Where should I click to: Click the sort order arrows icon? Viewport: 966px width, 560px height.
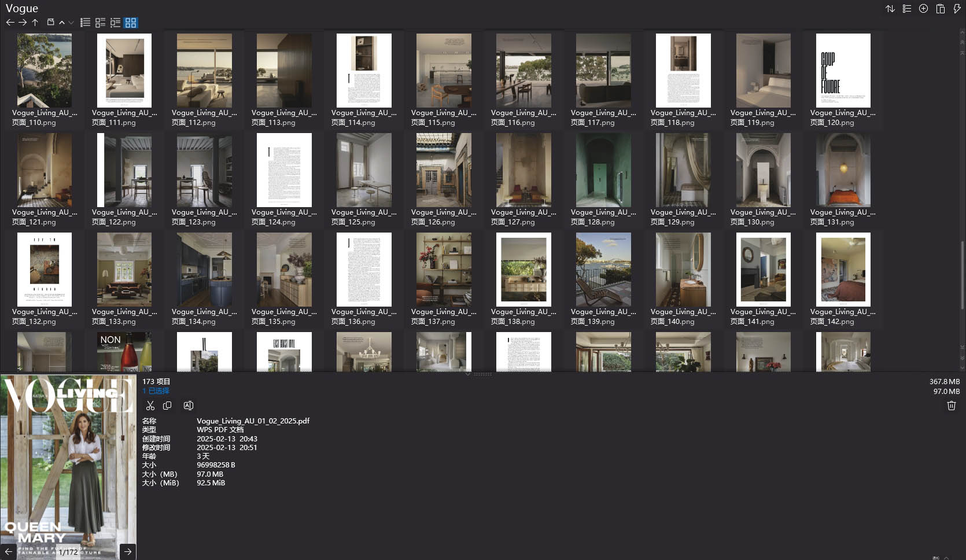pos(890,9)
